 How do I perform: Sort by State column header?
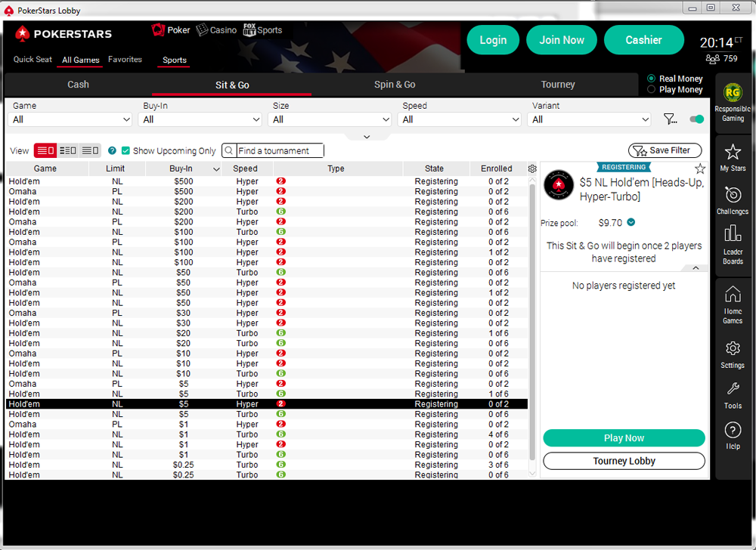click(435, 168)
